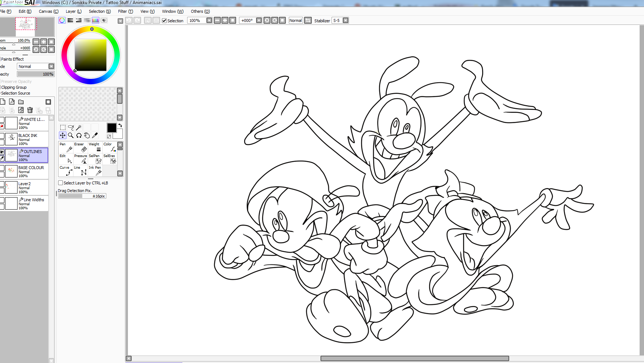This screenshot has width=644, height=363.
Task: Select the Lasso tool
Action: click(x=71, y=127)
